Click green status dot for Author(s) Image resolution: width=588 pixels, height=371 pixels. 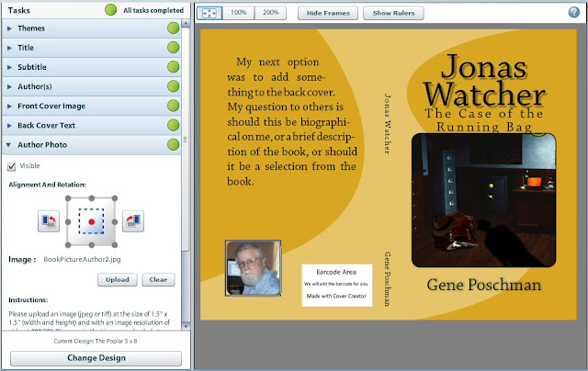pos(174,86)
